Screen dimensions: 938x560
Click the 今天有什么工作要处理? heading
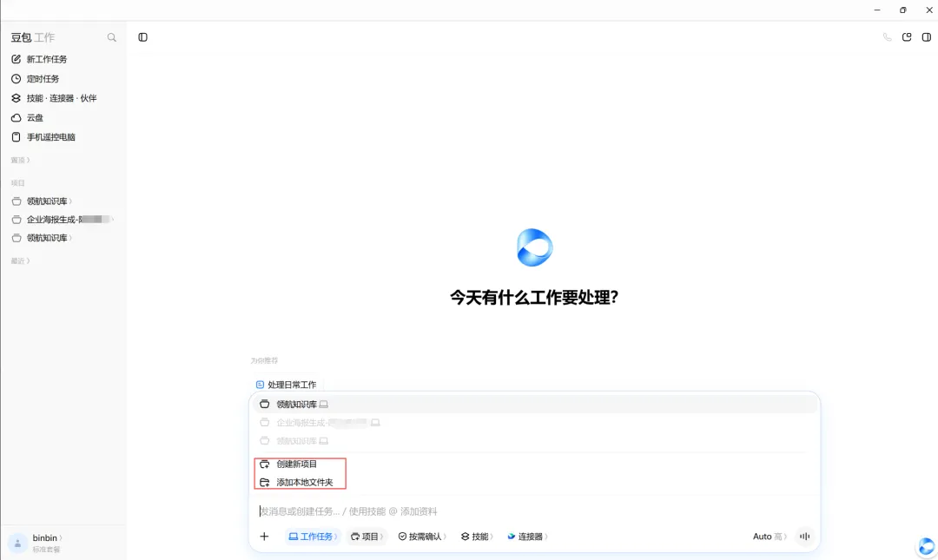[534, 297]
